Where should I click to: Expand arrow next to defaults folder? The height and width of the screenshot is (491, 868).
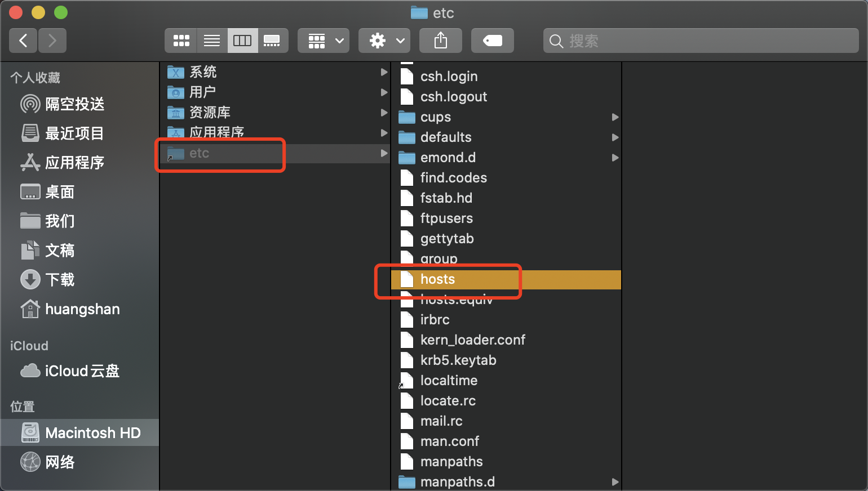pyautogui.click(x=615, y=137)
